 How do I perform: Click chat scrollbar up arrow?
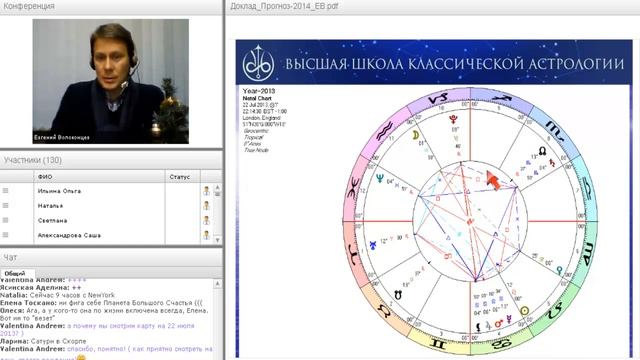point(218,283)
